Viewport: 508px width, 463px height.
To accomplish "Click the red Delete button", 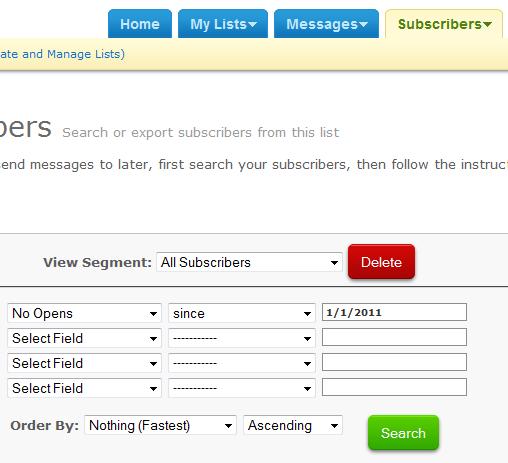I will 381,262.
